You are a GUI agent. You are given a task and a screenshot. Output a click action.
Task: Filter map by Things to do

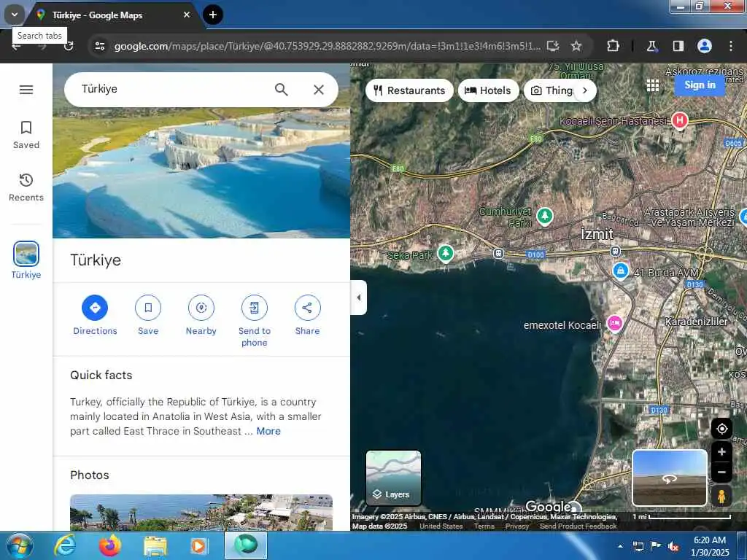(551, 90)
